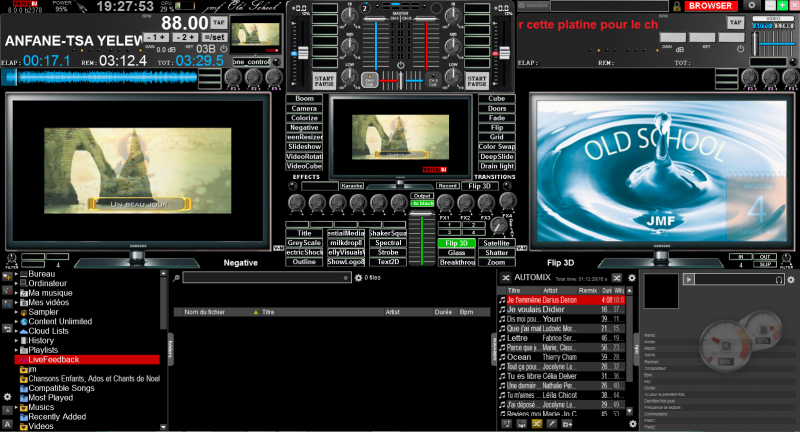Toggle the Record button
Image resolution: width=800 pixels, height=432 pixels.
[447, 186]
